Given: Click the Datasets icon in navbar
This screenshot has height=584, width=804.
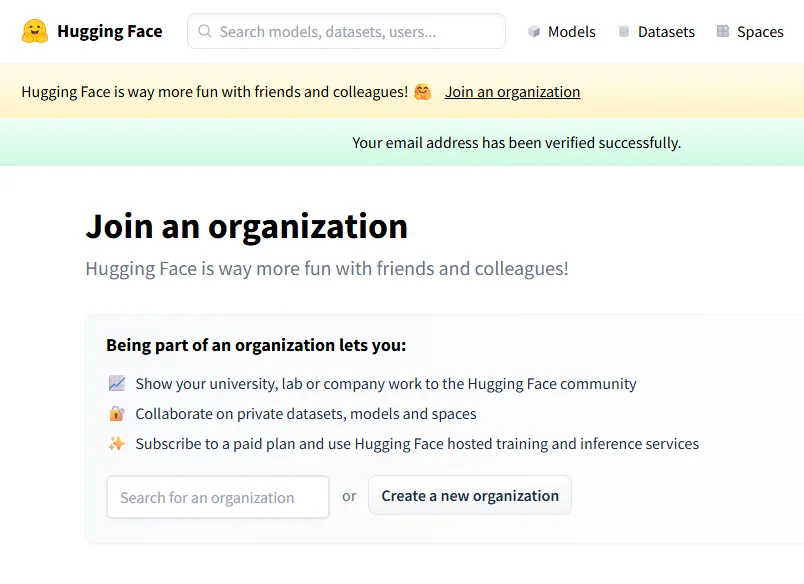Looking at the screenshot, I should point(624,32).
